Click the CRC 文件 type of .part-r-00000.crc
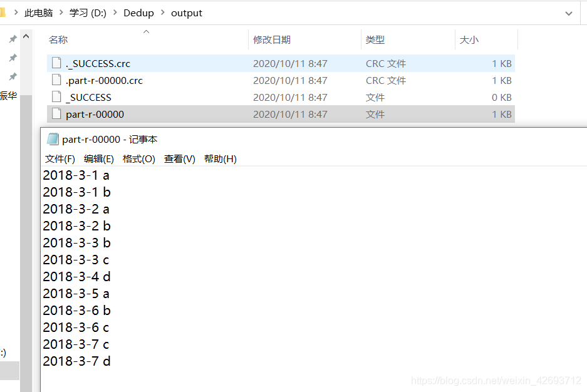 [386, 80]
